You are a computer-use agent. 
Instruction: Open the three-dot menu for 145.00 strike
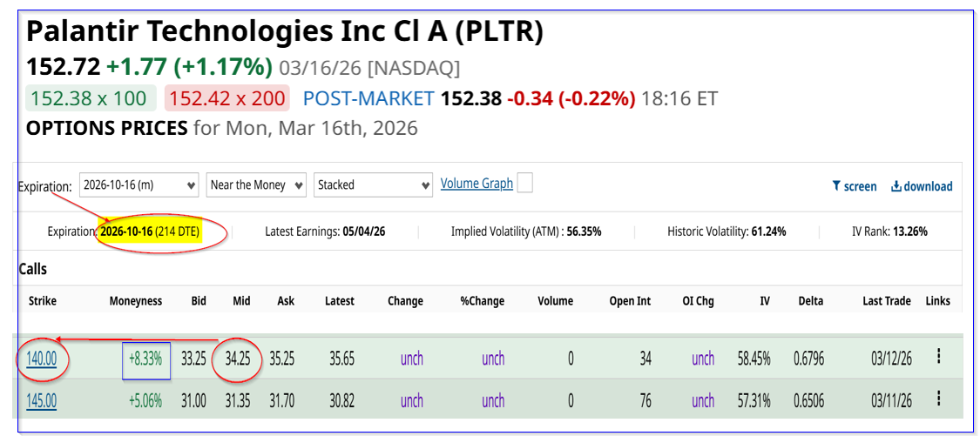click(938, 399)
